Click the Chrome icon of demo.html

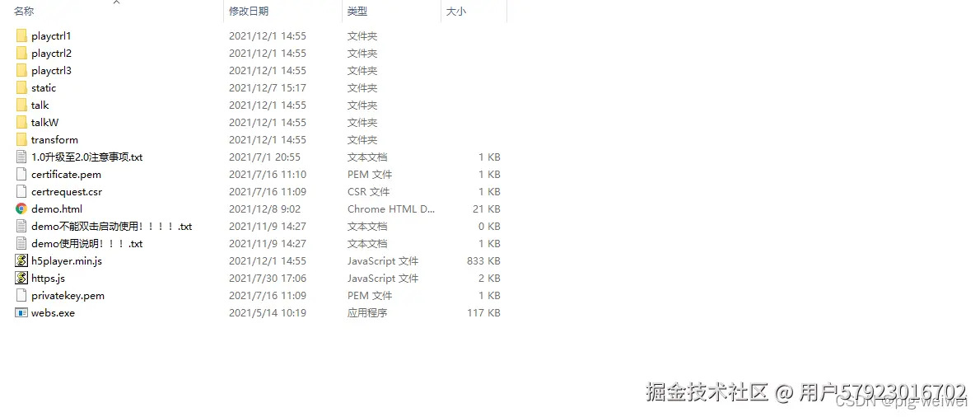[21, 208]
